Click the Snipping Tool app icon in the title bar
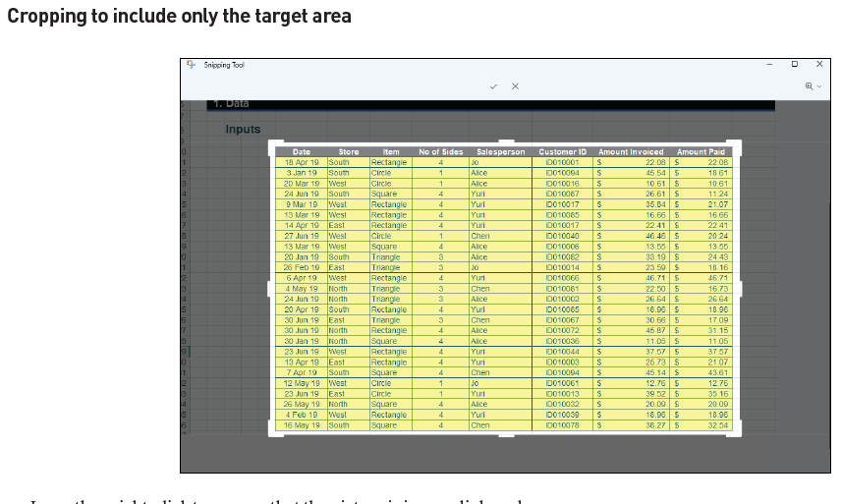Screen dimensions: 841x504 coord(191,64)
